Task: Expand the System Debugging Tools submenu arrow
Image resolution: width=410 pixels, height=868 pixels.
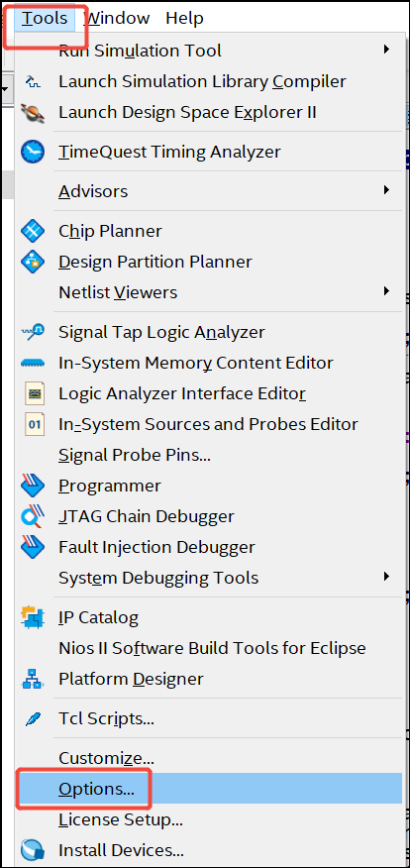Action: [387, 577]
